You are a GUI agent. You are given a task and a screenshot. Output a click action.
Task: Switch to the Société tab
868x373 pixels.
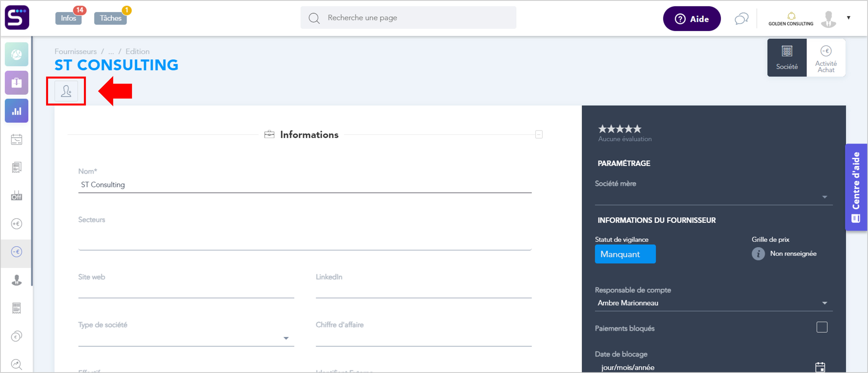pos(787,57)
